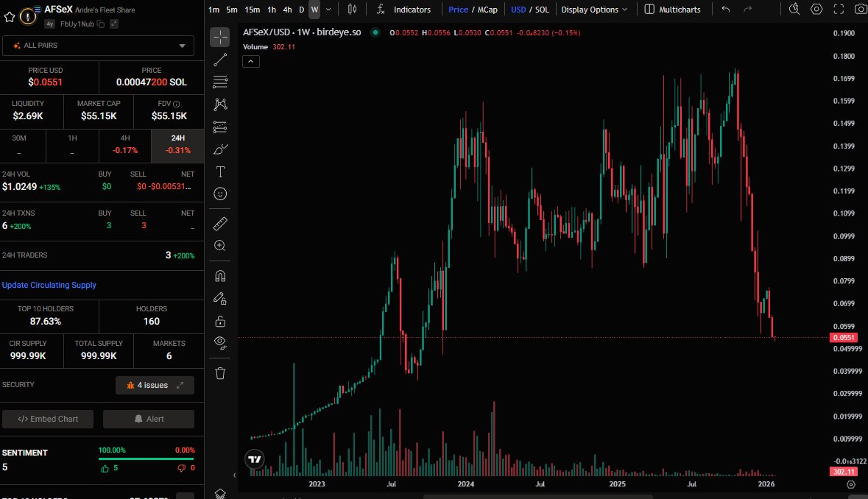Open Multicharts layout
The image size is (868, 499).
click(673, 10)
